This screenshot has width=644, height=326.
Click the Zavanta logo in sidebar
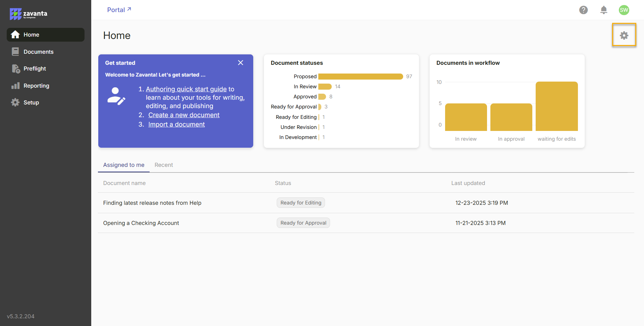pyautogui.click(x=29, y=14)
